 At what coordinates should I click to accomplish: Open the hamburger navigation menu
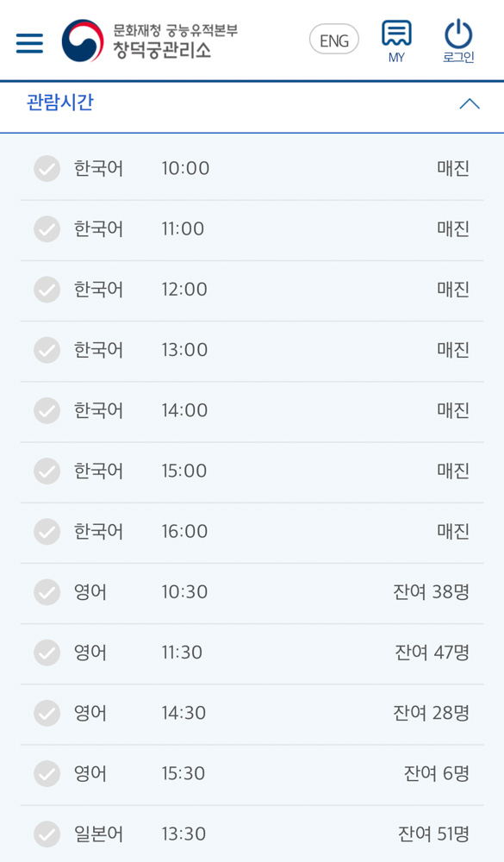coord(28,40)
